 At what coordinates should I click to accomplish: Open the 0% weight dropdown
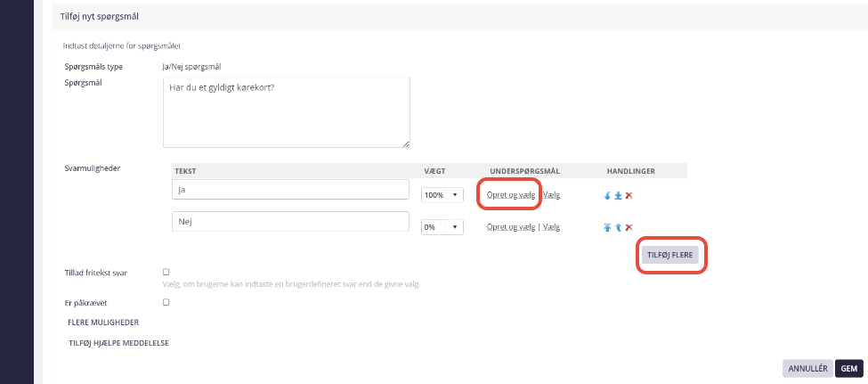point(442,227)
